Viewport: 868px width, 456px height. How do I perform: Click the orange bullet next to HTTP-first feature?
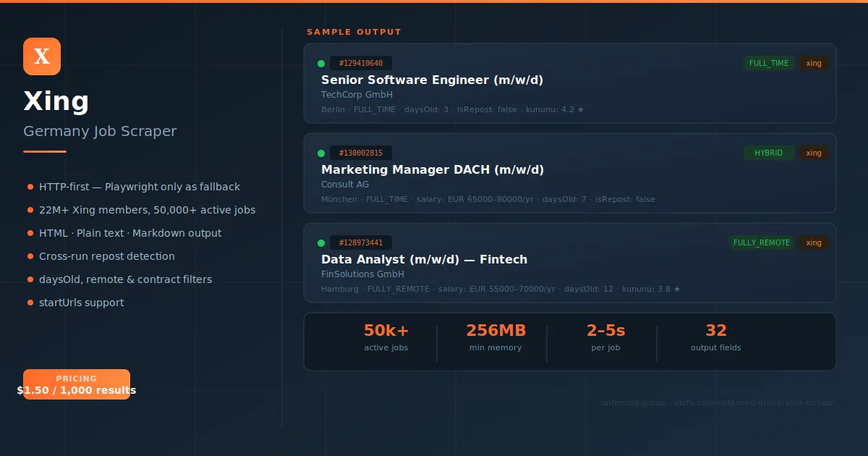pos(30,187)
